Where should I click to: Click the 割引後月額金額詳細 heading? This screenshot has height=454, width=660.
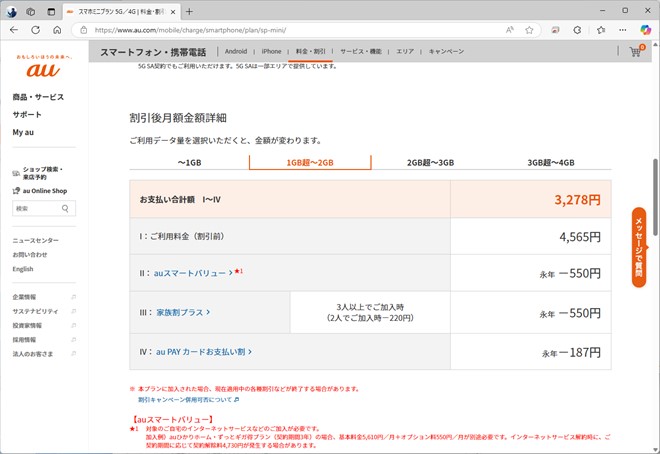(x=178, y=118)
